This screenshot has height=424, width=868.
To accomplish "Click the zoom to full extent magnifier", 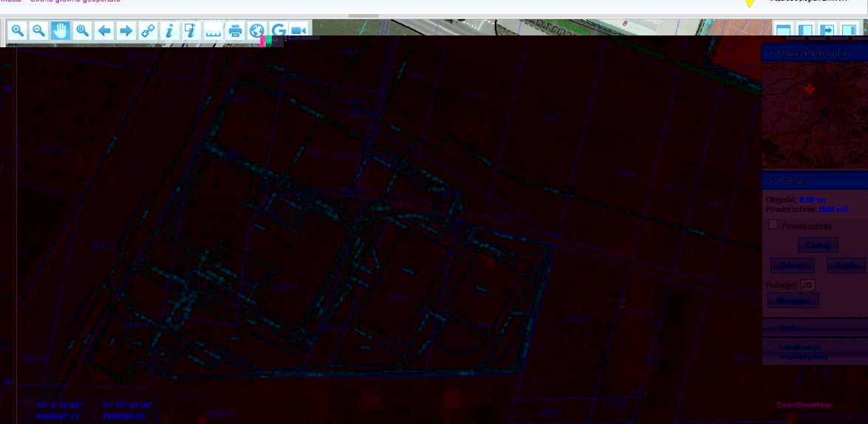I will point(83,30).
